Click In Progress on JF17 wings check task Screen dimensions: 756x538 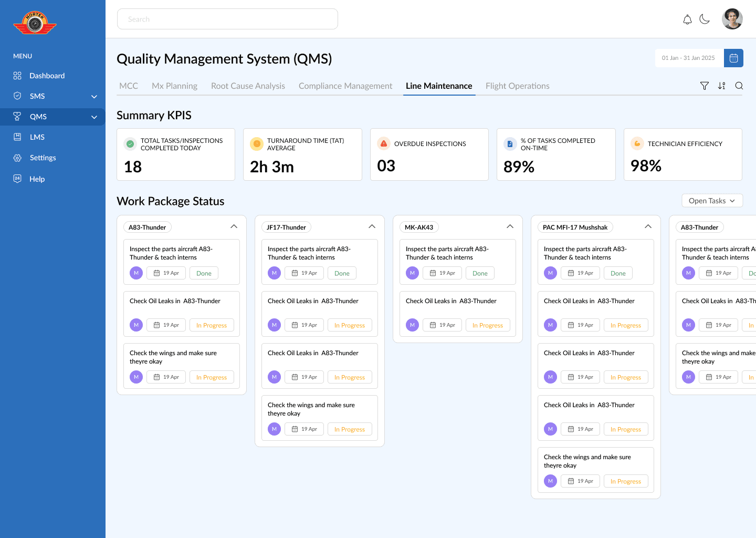(x=350, y=429)
